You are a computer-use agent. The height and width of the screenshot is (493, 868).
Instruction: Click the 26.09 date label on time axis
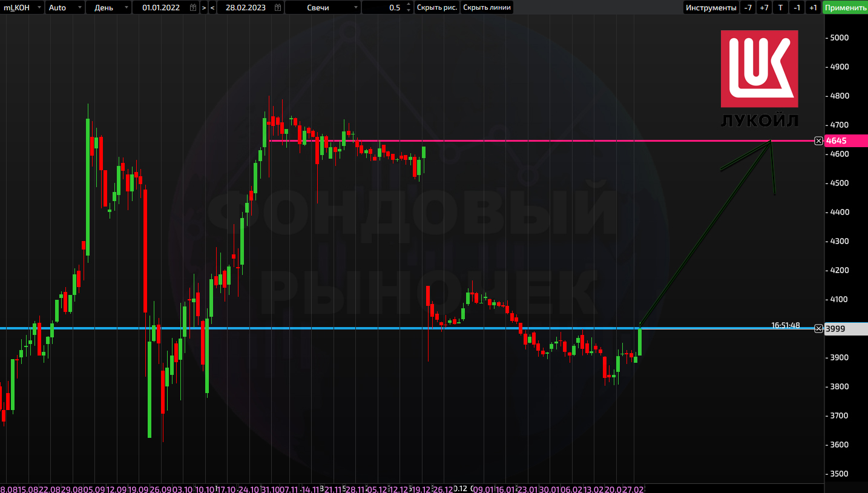point(159,489)
